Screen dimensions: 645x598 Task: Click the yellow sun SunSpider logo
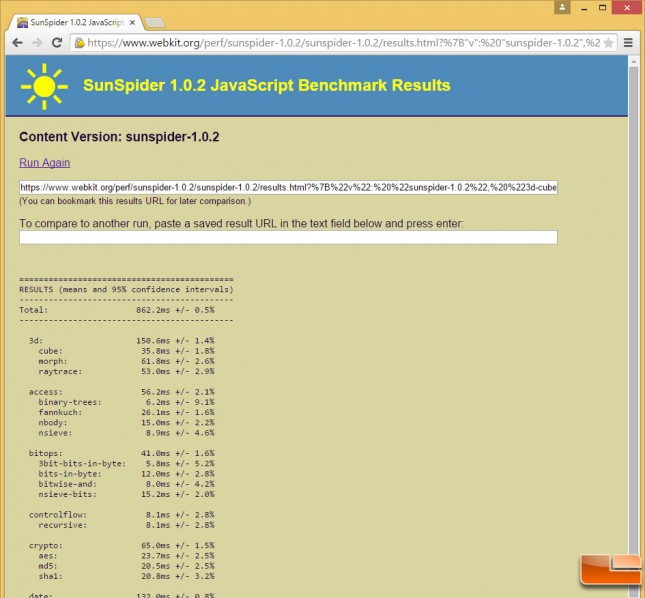click(44, 87)
